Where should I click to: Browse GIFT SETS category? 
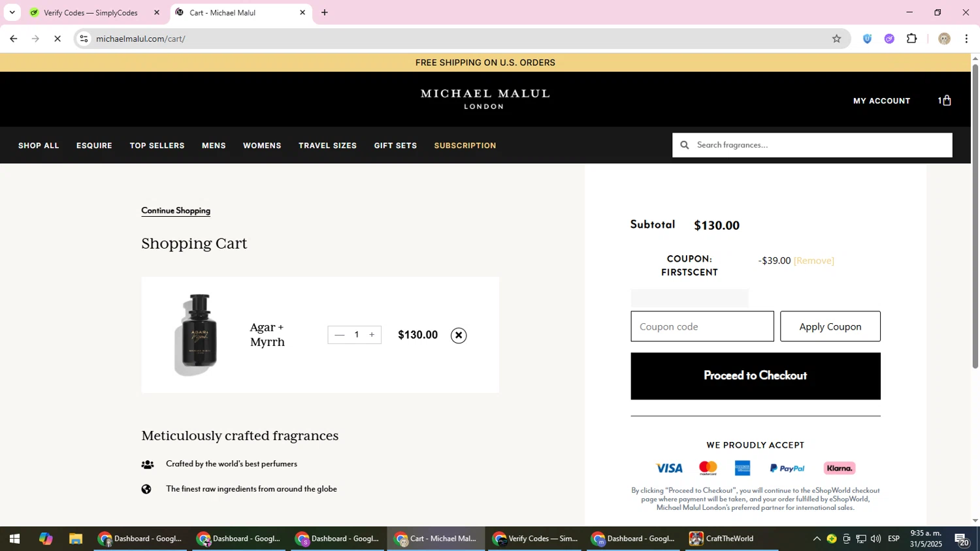pos(395,146)
